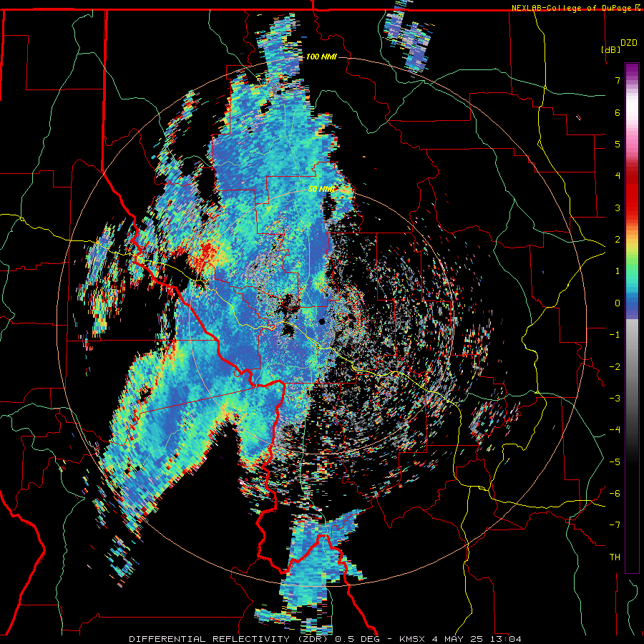Click the -1 value on the scale
This screenshot has width=644, height=644.
(x=615, y=335)
